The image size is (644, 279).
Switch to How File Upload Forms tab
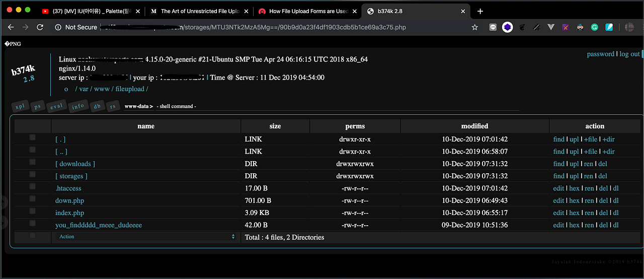pos(307,11)
